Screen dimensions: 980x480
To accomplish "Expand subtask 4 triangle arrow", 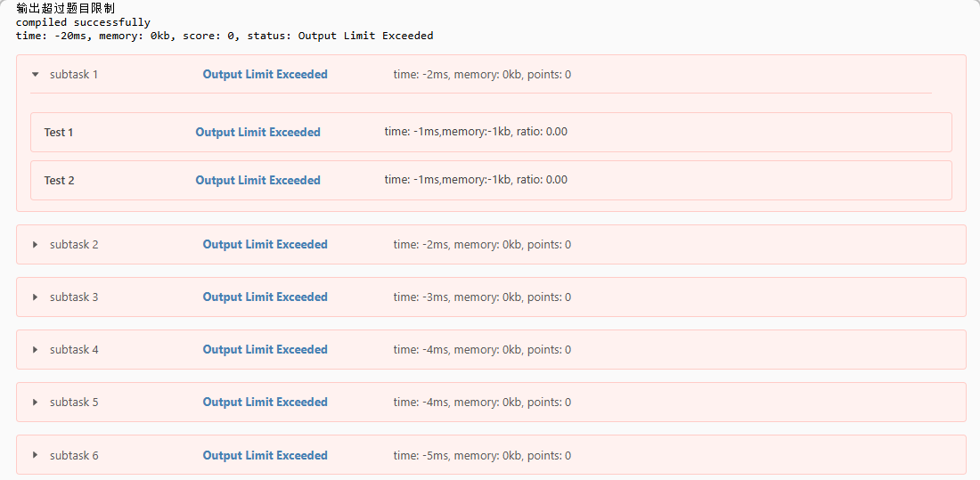I will tap(36, 349).
